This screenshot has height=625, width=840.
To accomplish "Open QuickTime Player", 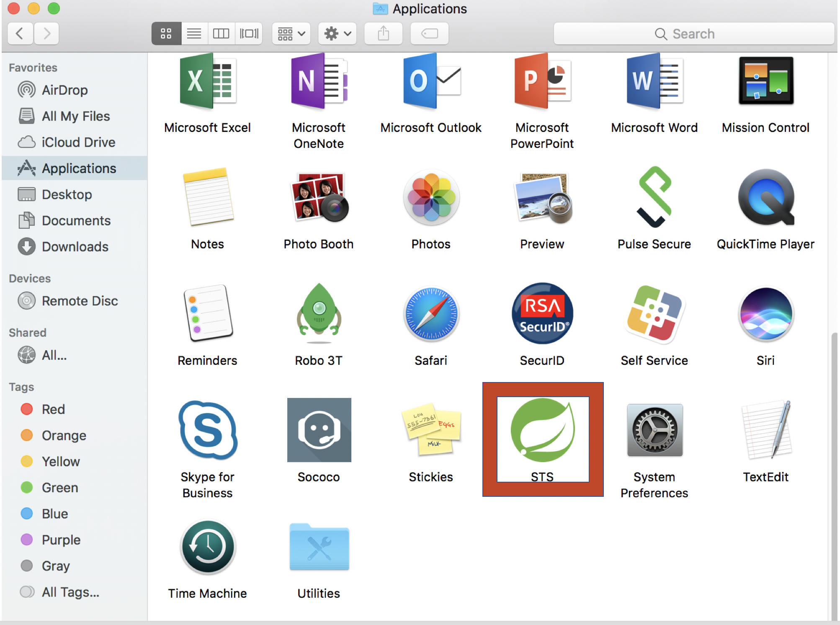I will pyautogui.click(x=765, y=198).
